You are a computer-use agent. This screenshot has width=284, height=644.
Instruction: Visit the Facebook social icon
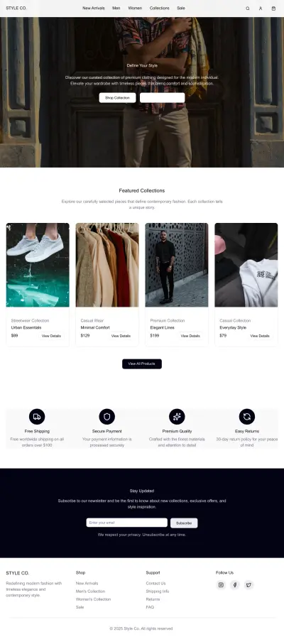click(235, 585)
